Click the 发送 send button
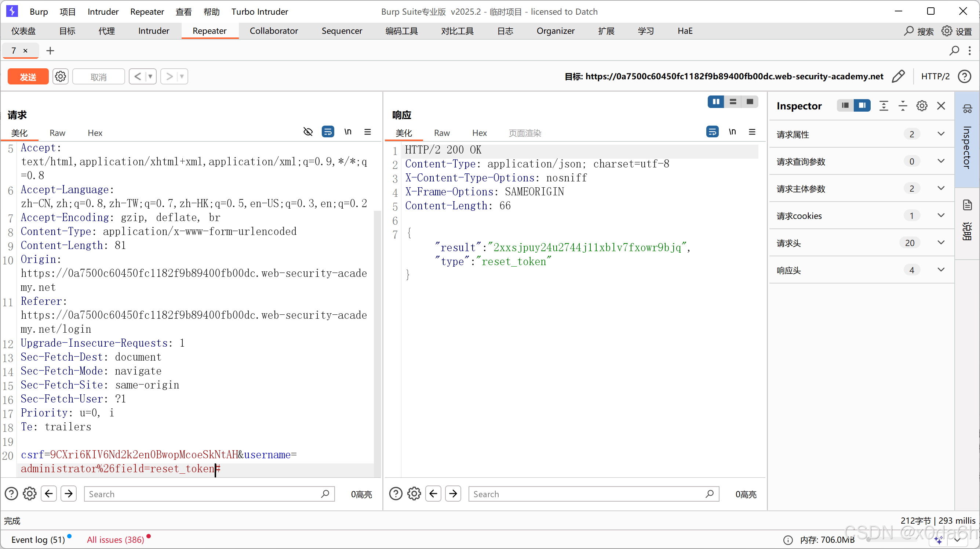This screenshot has height=549, width=980. [28, 76]
